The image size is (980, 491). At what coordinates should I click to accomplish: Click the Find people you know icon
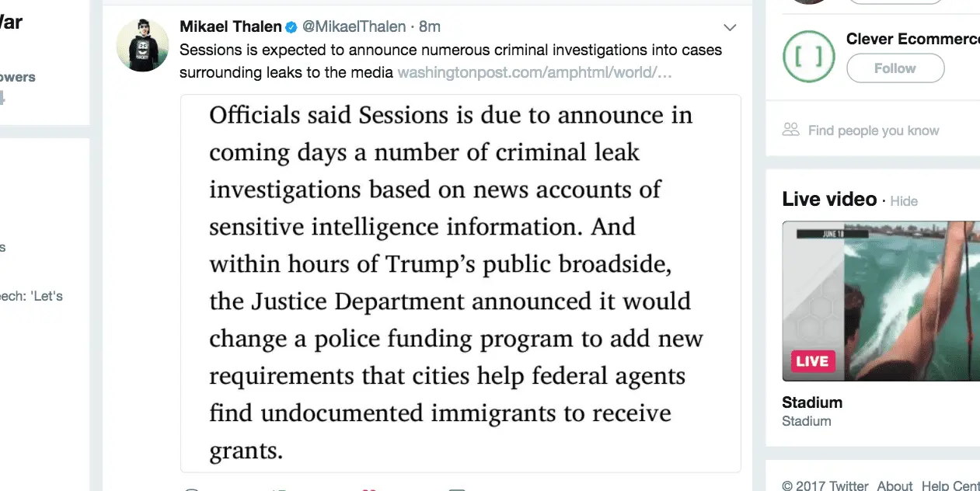(x=791, y=130)
